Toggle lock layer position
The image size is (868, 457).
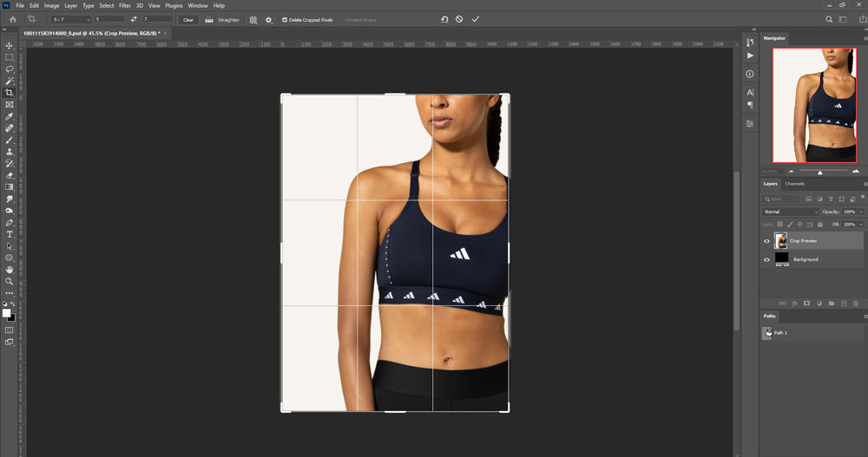point(800,225)
